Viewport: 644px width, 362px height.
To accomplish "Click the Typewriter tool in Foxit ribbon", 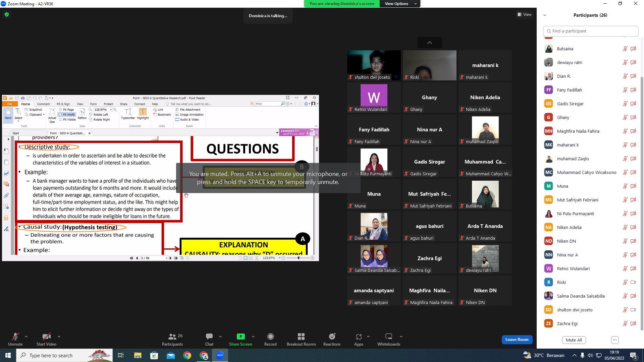I will coord(128,114).
